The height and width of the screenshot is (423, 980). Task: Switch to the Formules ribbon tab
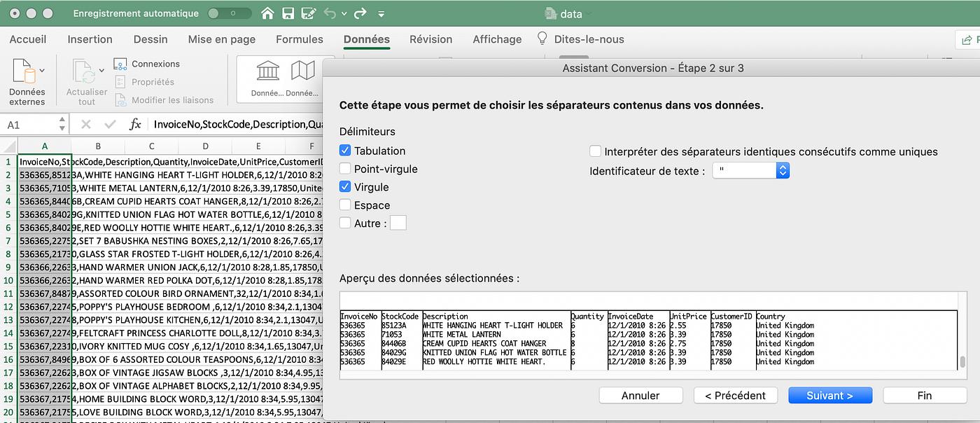299,39
